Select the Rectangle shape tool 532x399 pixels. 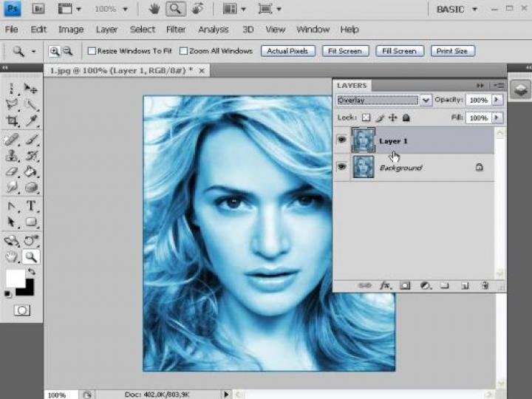(x=31, y=222)
